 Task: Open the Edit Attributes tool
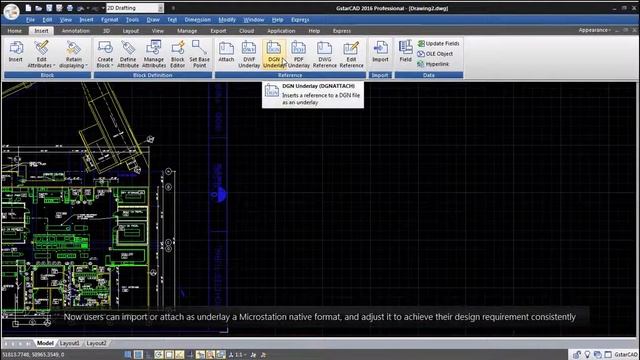(41, 54)
